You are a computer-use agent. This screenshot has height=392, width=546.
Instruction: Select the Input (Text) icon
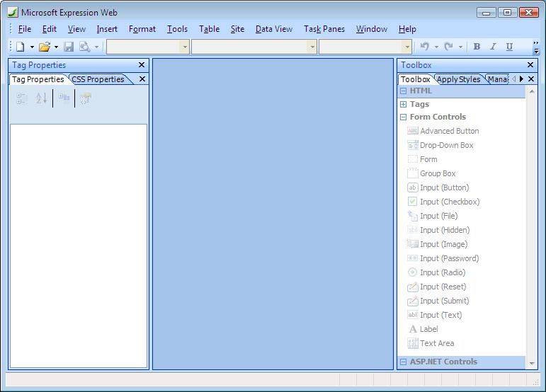(x=413, y=315)
